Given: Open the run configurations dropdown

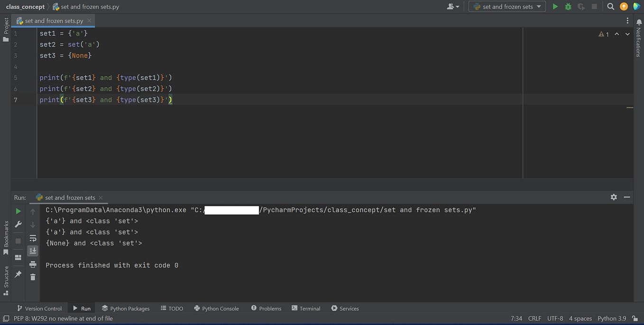Looking at the screenshot, I should click(x=506, y=7).
